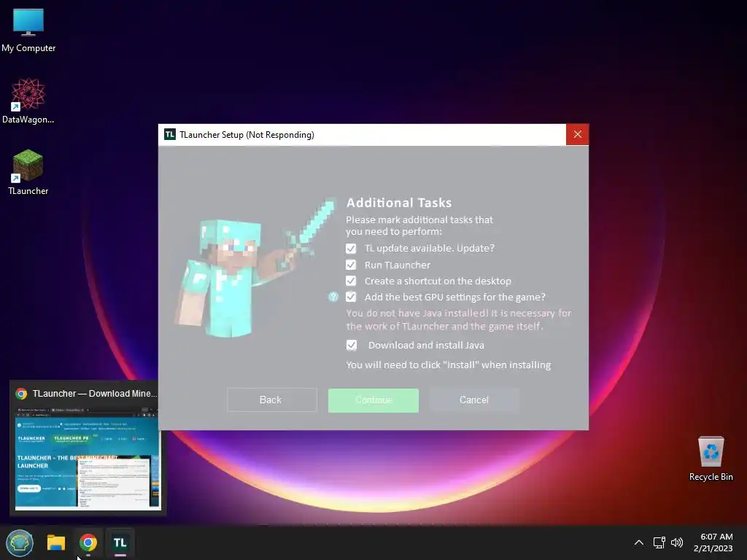Click the 'TLauncher — Download Mine...' preview title

(95, 394)
